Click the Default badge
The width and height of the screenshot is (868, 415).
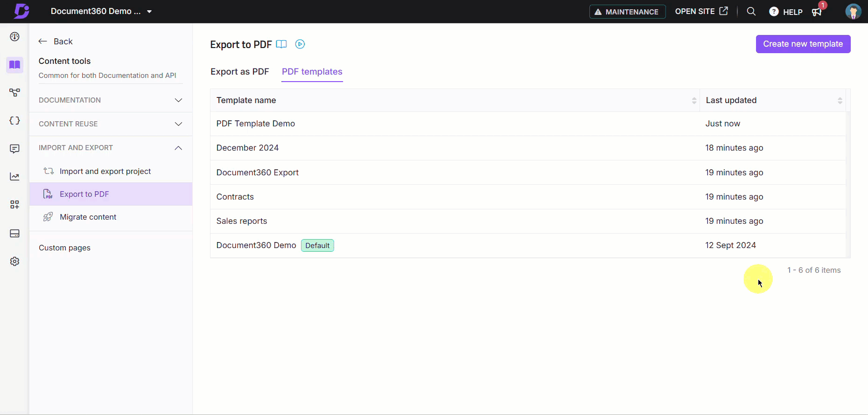(x=317, y=245)
